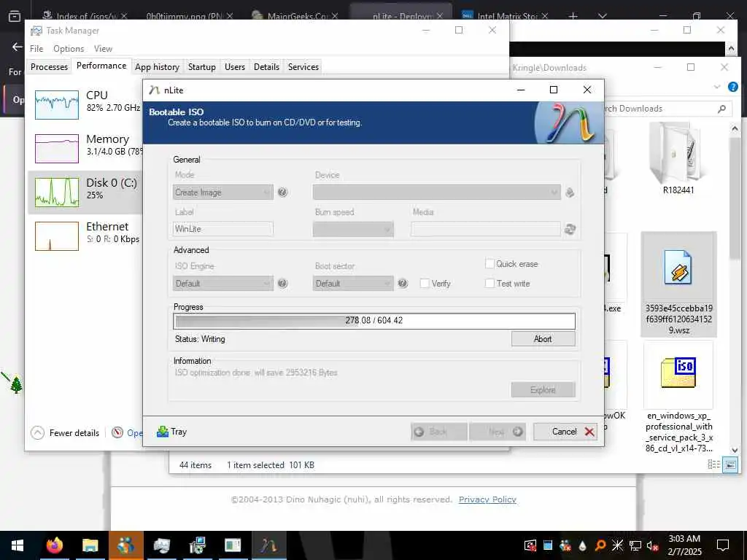
Task: Click the Explorer scrollbar down arrow
Action: coord(735,450)
